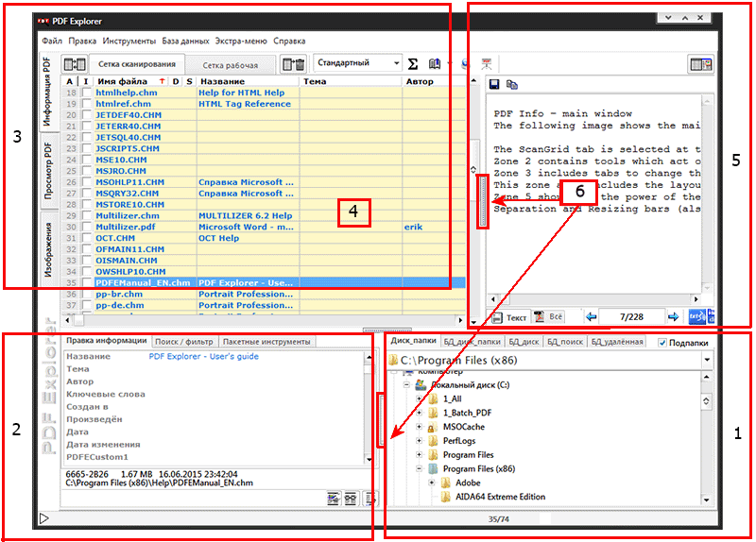Expand the PerfLogs folder node
This screenshot has height=542, width=756.
coord(419,441)
